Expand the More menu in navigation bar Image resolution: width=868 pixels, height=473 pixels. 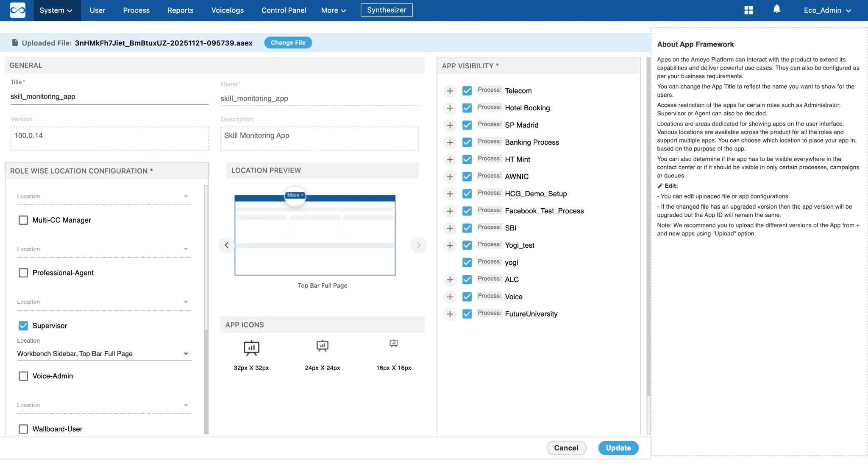point(334,10)
